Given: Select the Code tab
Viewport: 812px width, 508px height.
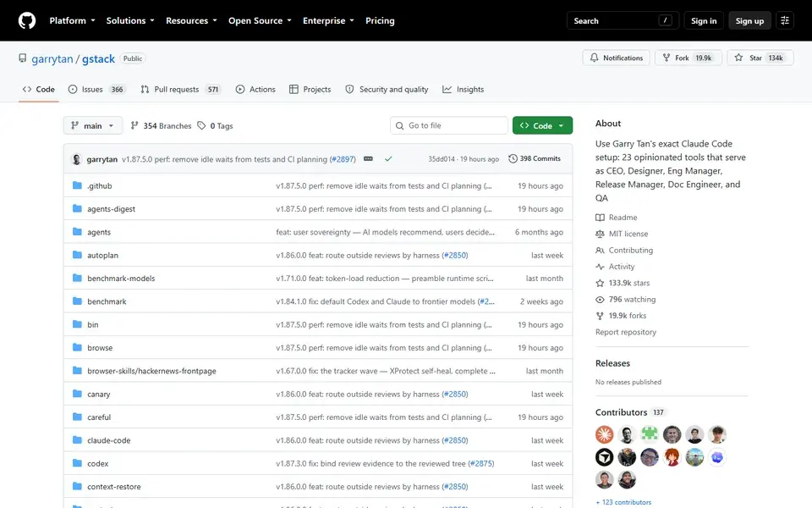Looking at the screenshot, I should click(x=38, y=89).
